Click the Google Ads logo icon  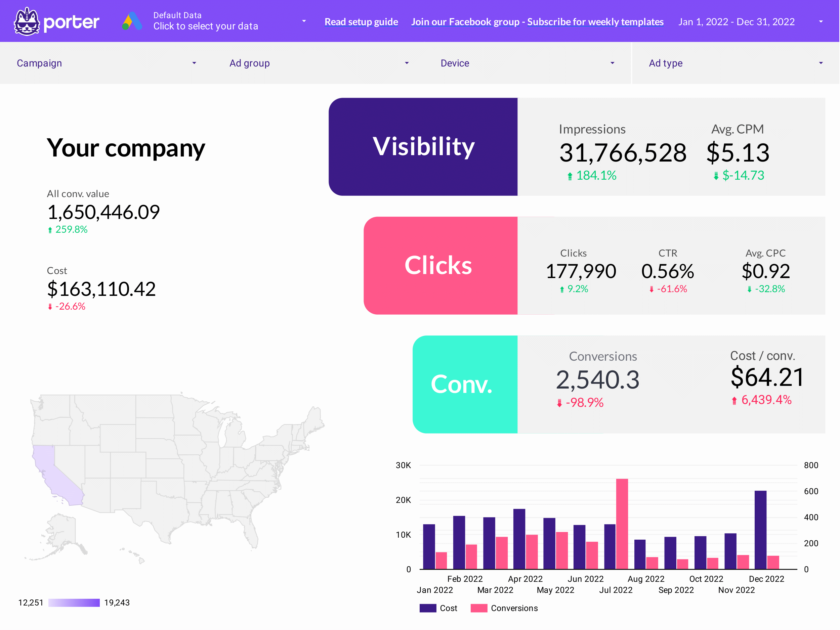click(x=132, y=21)
